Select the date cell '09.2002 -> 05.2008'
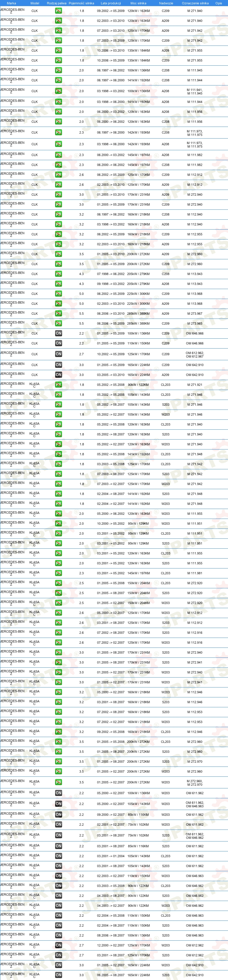The width and height of the screenshot is (228, 980). (111, 731)
